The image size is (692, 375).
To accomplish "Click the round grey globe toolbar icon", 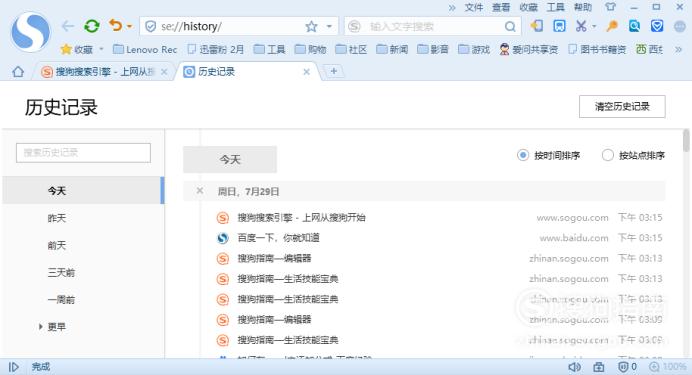I will pyautogui.click(x=680, y=26).
